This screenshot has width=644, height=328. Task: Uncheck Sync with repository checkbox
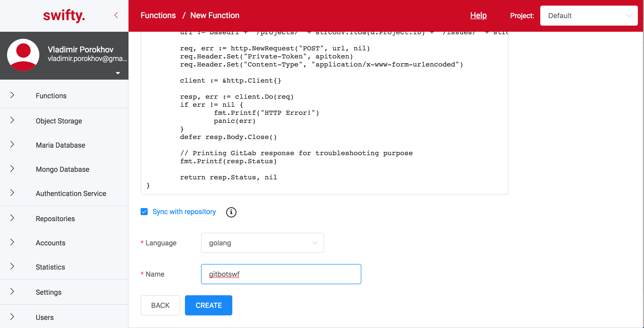coord(144,212)
